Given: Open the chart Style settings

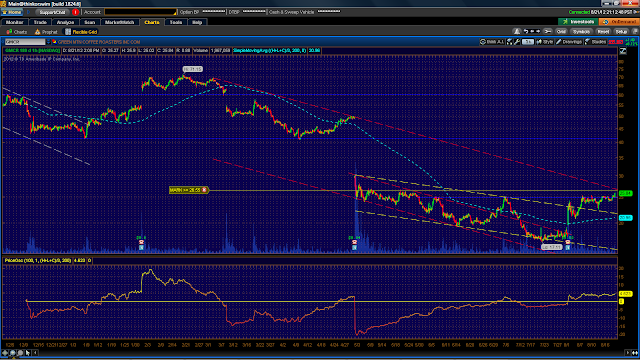Looking at the screenshot, I should tap(545, 42).
